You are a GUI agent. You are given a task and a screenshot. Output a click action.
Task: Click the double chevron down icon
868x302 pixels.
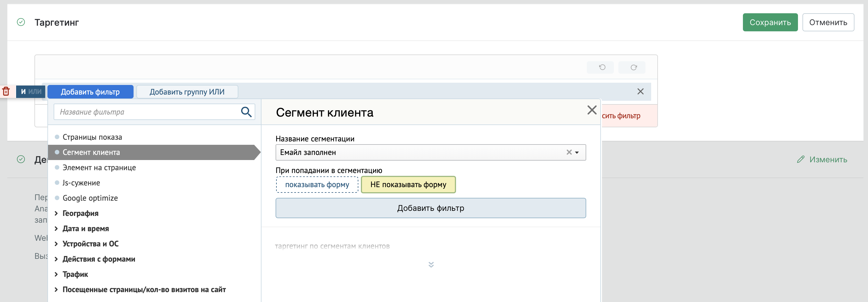431,265
